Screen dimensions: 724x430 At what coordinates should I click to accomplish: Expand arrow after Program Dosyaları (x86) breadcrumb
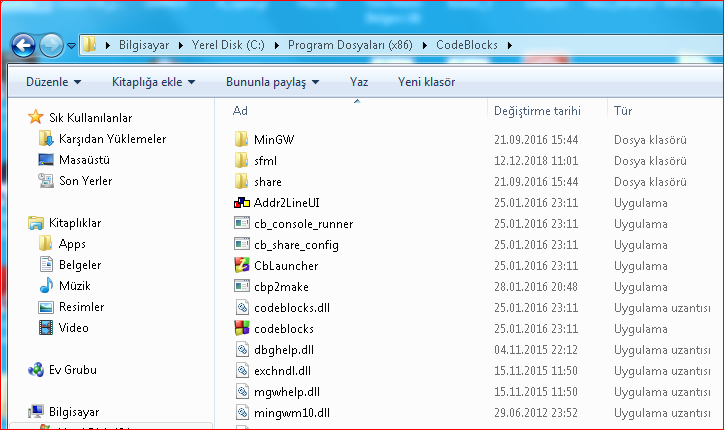424,45
